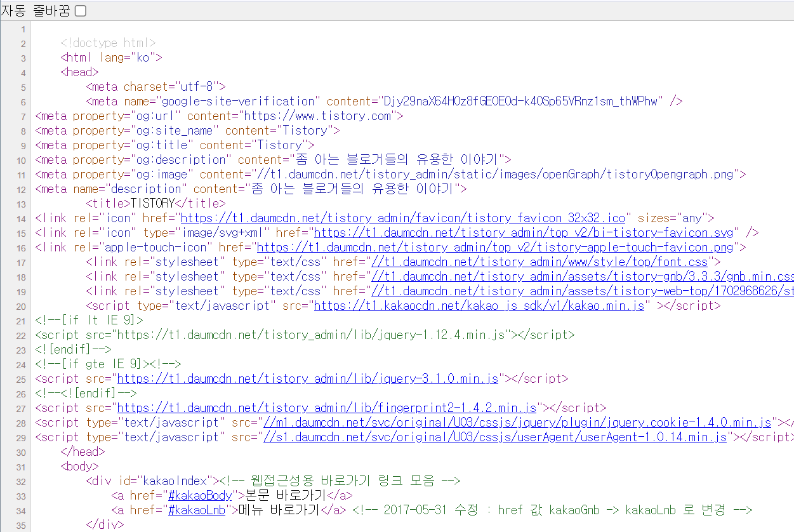Viewport: 794px width, 532px height.
Task: Follow the #kakaoLnb anchor link
Action: tap(197, 510)
